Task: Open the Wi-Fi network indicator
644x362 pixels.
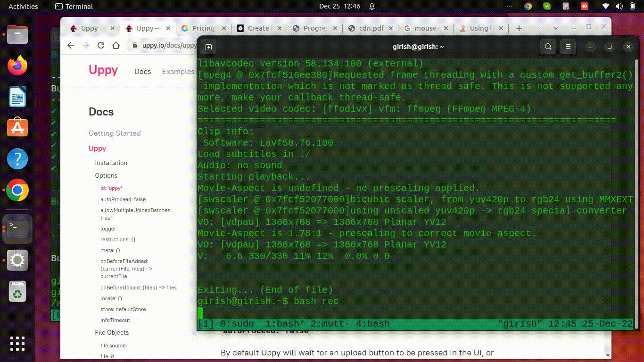Action: click(x=606, y=7)
